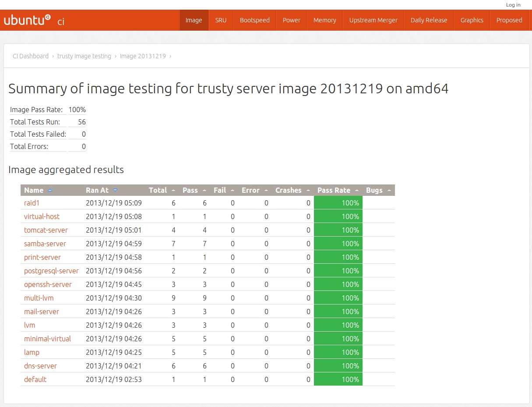Click Image 20131219 breadcrumb
532x407 pixels.
(x=143, y=56)
